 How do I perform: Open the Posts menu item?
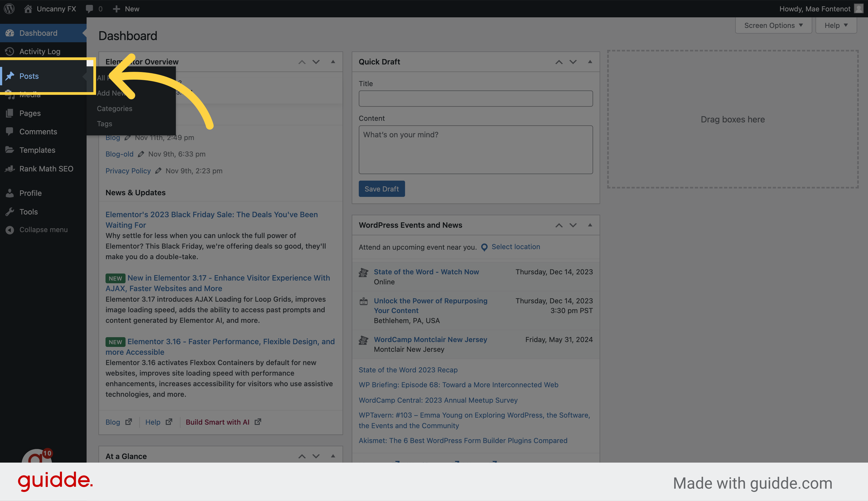[x=43, y=76]
